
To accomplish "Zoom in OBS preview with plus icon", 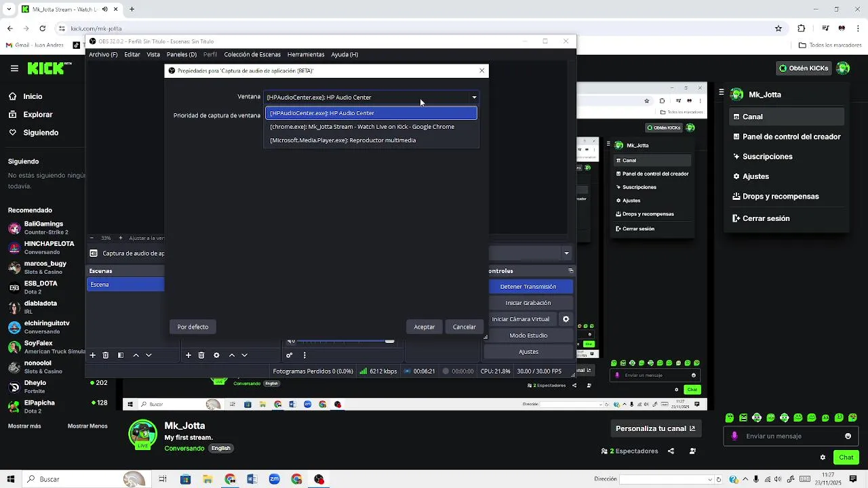I will pyautogui.click(x=121, y=238).
